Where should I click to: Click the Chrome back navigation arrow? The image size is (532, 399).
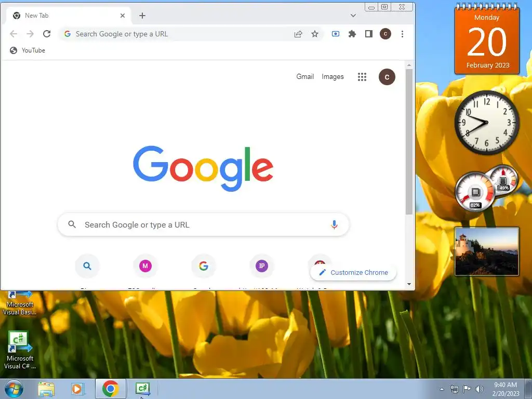click(x=13, y=34)
